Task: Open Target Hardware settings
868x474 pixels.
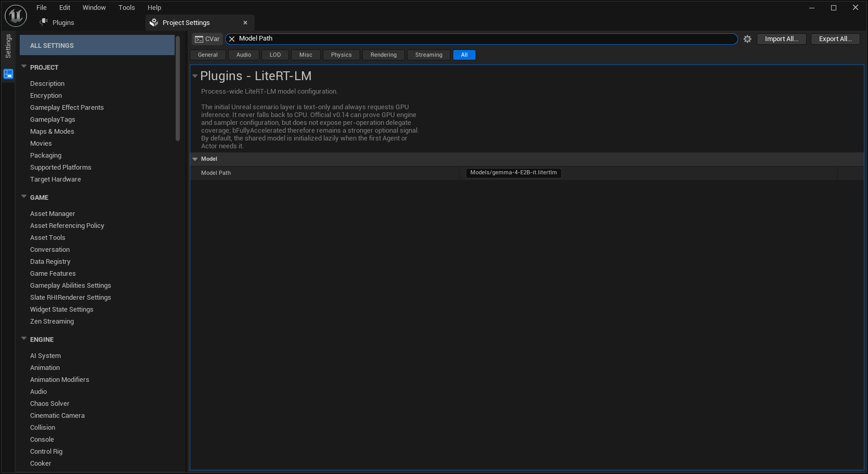Action: (56, 179)
